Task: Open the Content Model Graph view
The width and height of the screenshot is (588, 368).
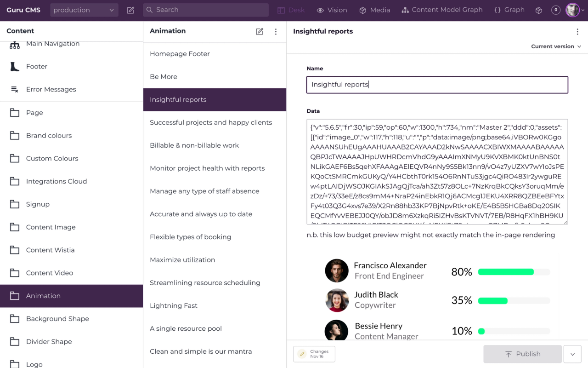Action: click(x=441, y=9)
